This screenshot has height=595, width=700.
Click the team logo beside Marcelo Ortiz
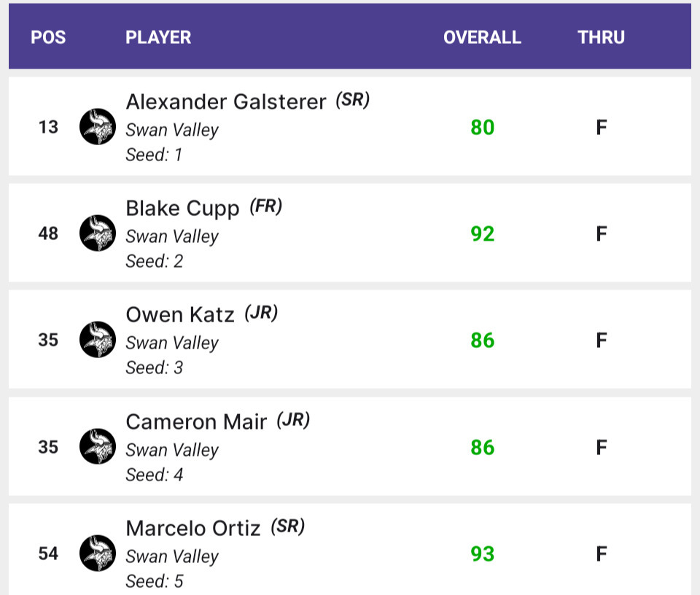point(98,553)
